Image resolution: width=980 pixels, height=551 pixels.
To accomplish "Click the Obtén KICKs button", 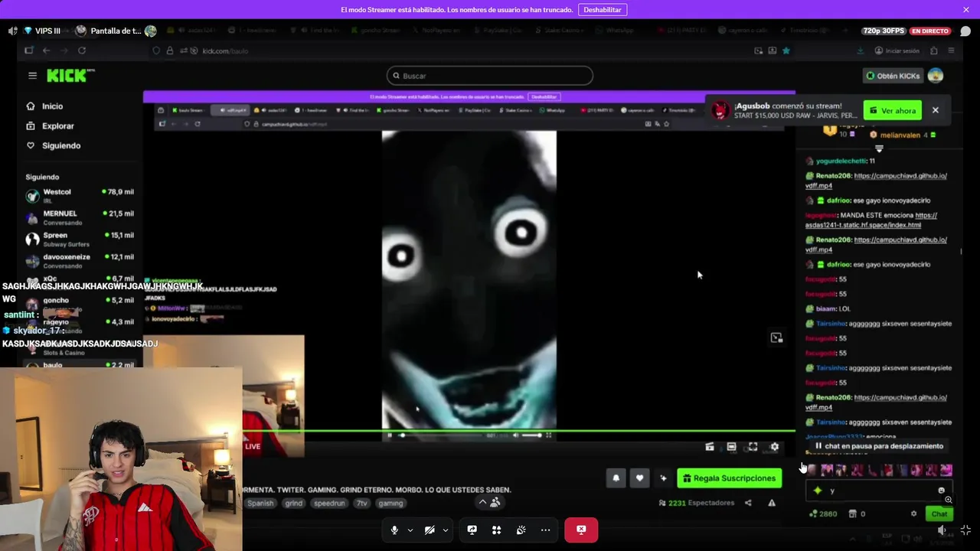I will 893,76.
